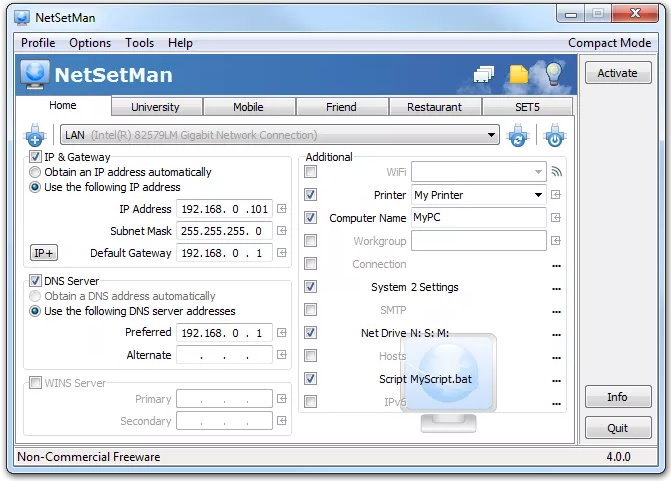
Task: Open Script settings ellipsis button
Action: [556, 381]
